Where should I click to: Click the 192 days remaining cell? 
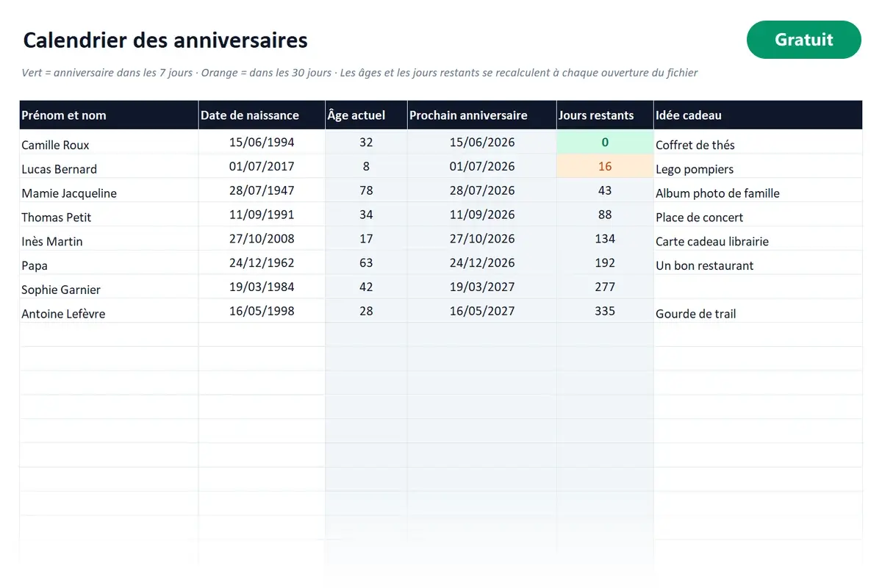coord(605,263)
